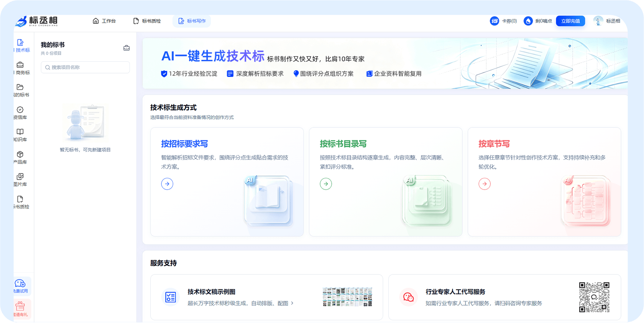Open the 技术标文稿示例图 link
644x323 pixels.
click(211, 292)
